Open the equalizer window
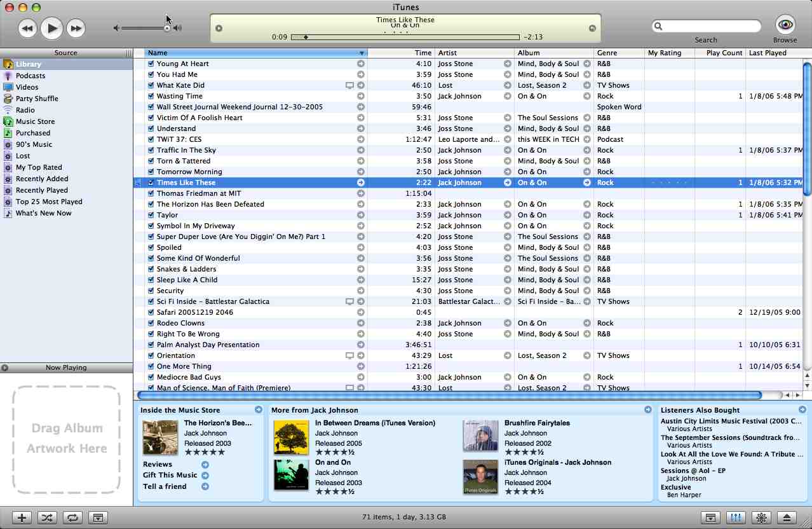This screenshot has height=529, width=812. [735, 518]
